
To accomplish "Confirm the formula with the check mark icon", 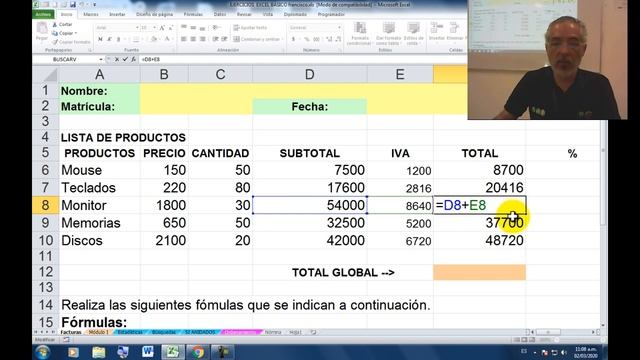I will (125, 59).
